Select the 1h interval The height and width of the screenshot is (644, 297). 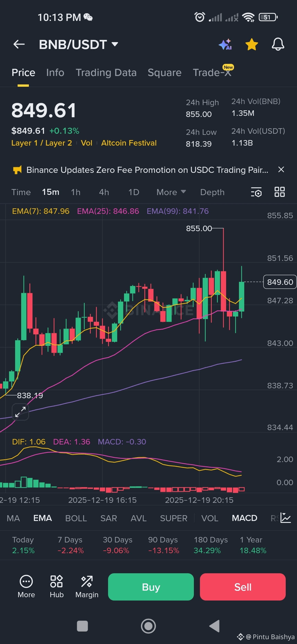[76, 192]
